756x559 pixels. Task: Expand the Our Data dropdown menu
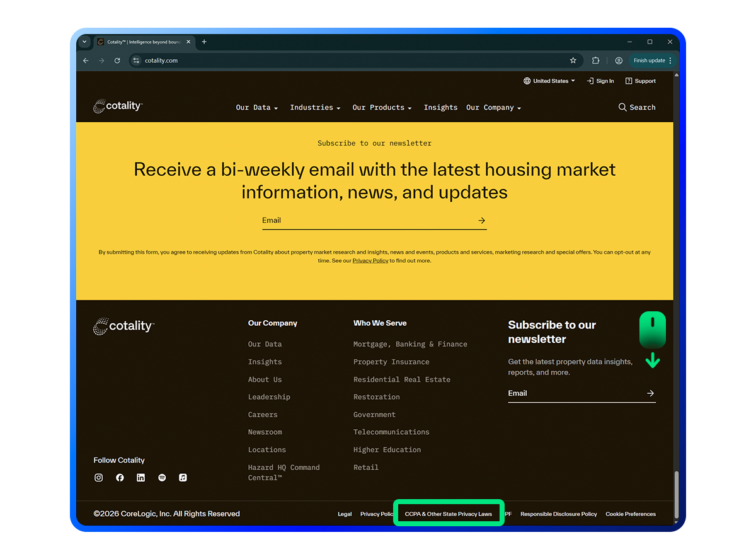tap(257, 108)
